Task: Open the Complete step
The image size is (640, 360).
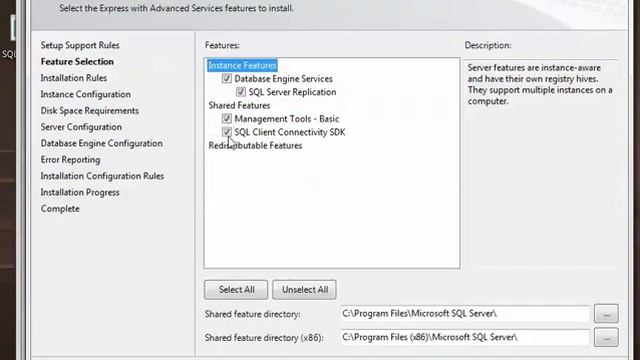Action: point(60,209)
